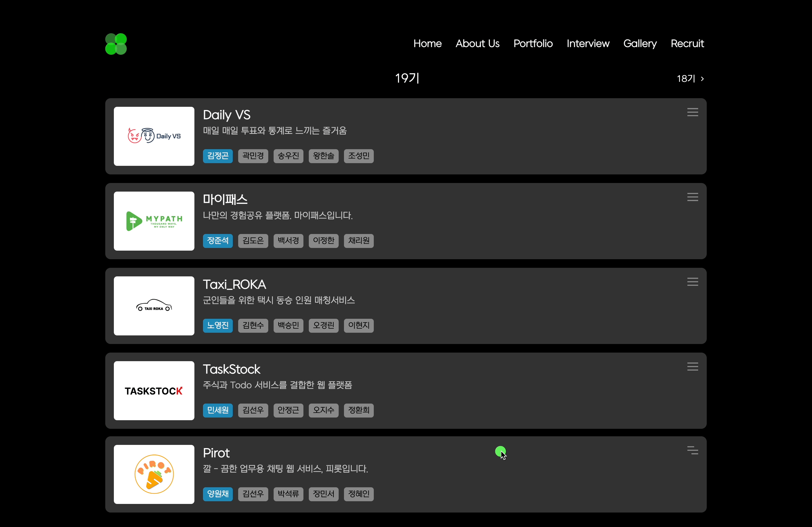Image resolution: width=812 pixels, height=527 pixels.
Task: Select member tag 김정곤
Action: (218, 156)
